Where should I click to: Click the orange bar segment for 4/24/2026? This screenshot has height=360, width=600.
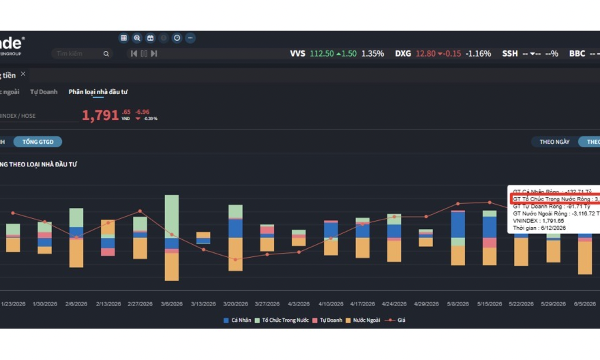point(394,251)
